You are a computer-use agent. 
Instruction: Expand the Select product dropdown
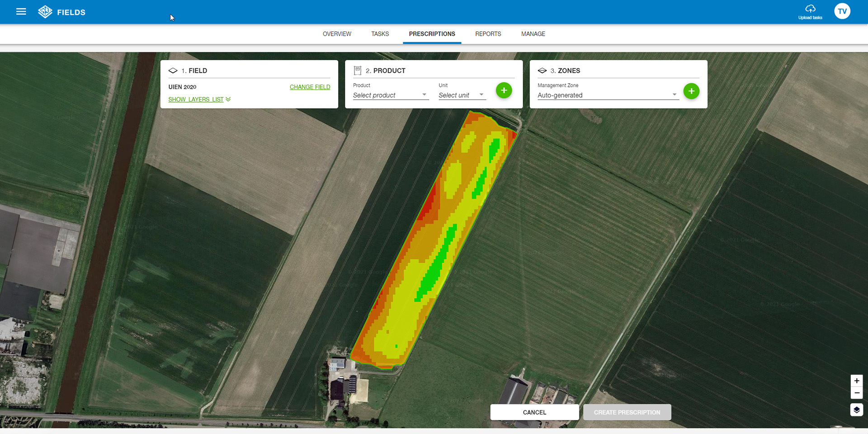click(x=390, y=95)
